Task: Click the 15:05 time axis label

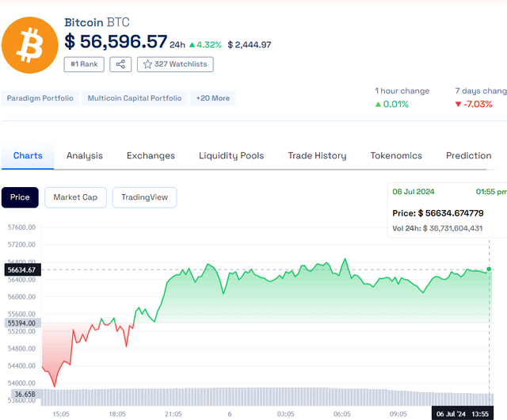Action: [61, 414]
